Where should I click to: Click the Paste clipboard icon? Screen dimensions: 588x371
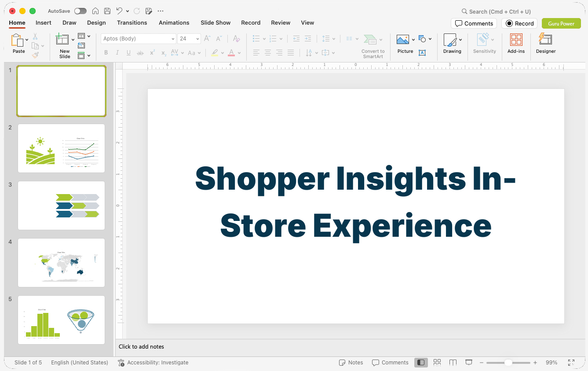pos(17,40)
